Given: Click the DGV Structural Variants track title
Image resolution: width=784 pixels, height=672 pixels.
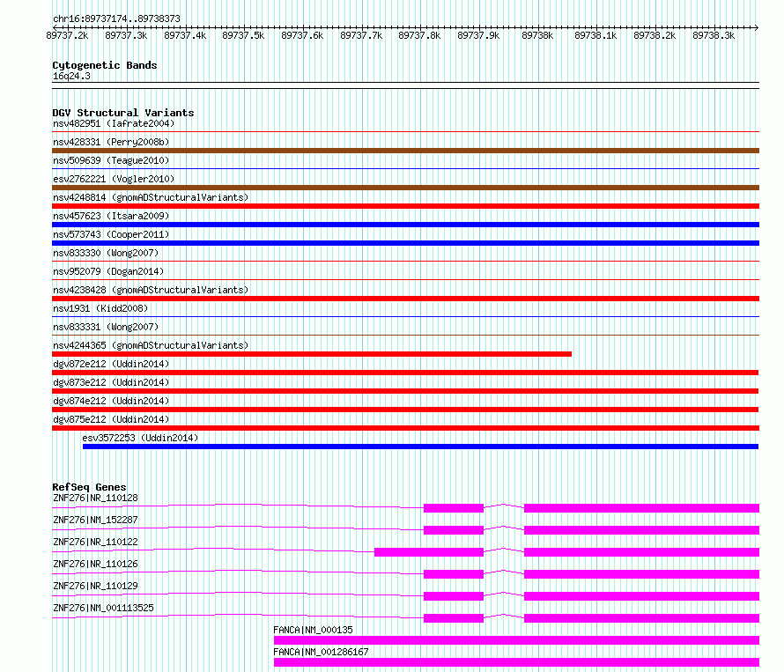Looking at the screenshot, I should pos(123,113).
